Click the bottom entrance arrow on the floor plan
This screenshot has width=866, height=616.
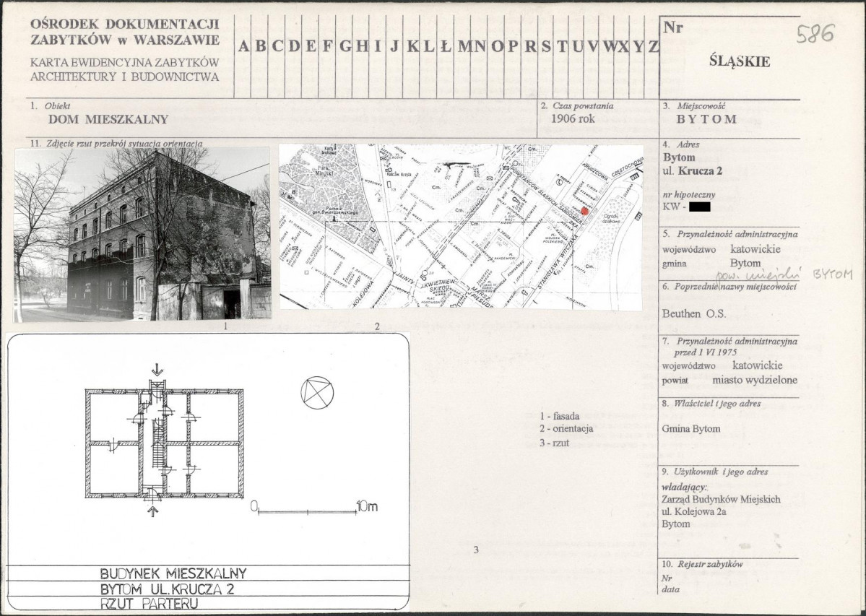(x=154, y=511)
